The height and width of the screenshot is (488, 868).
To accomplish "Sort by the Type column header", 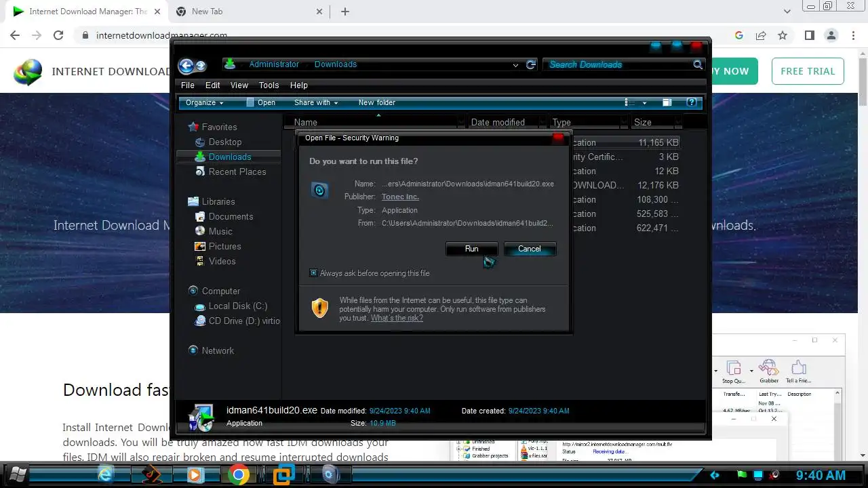I will coord(587,122).
